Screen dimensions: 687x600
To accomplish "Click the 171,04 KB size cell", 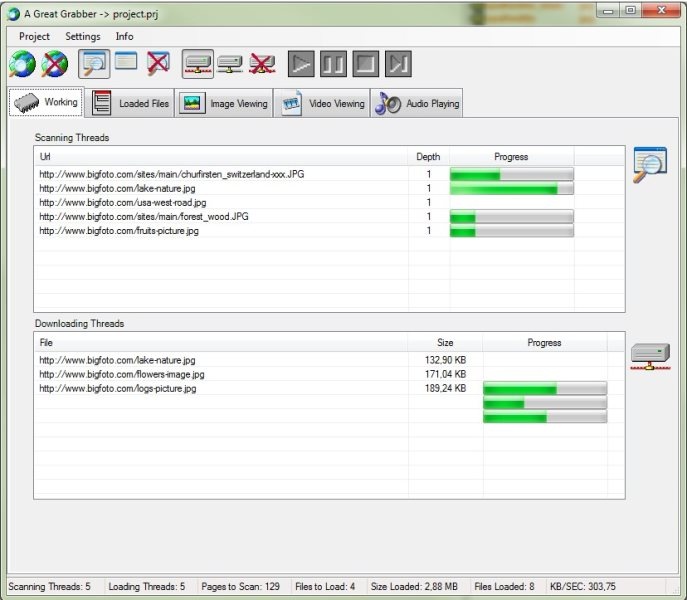I will point(445,374).
